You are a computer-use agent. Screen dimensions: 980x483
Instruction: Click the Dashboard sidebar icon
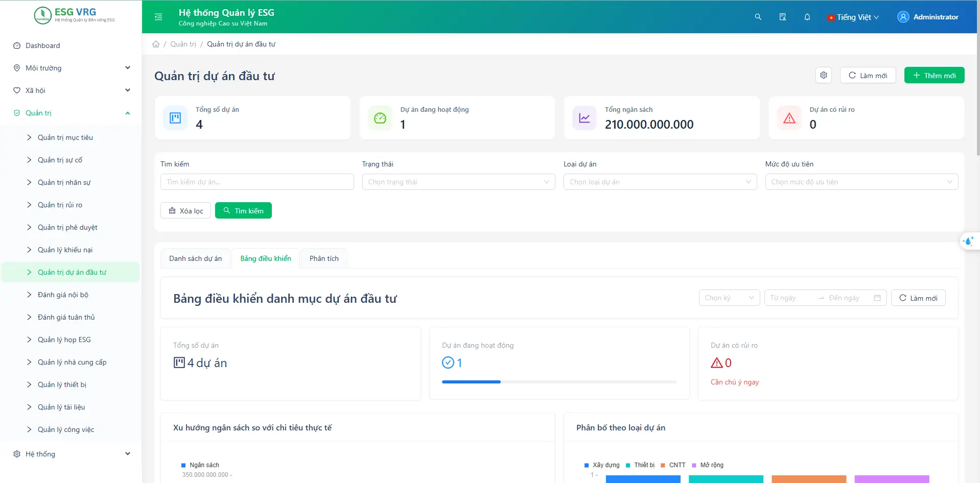point(17,45)
